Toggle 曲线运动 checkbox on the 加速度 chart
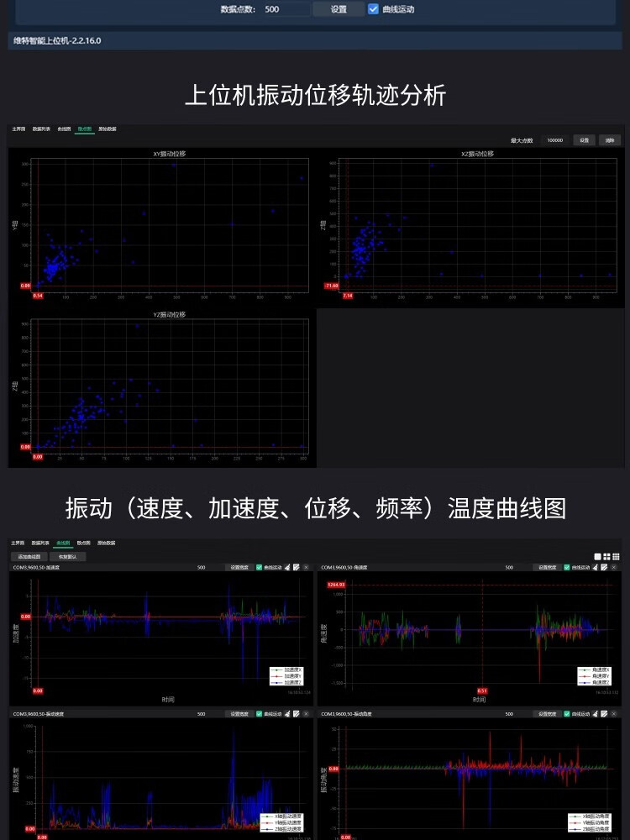Image resolution: width=630 pixels, height=840 pixels. point(260,568)
